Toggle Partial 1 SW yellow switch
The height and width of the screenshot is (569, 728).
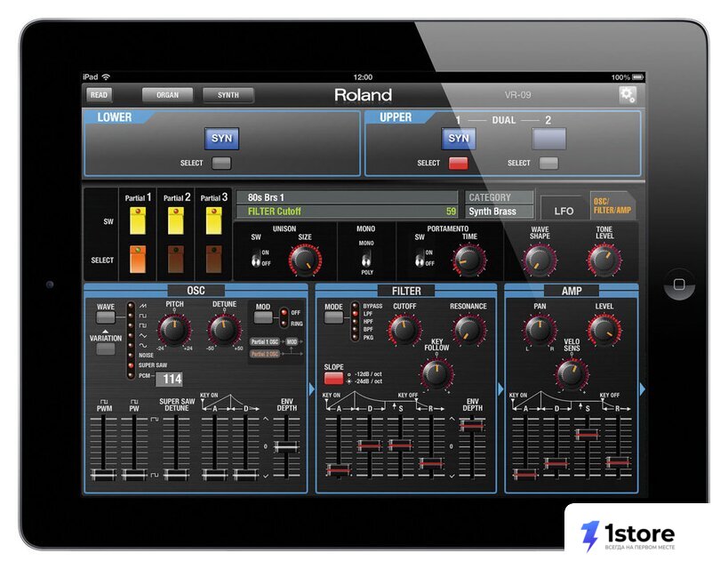138,220
